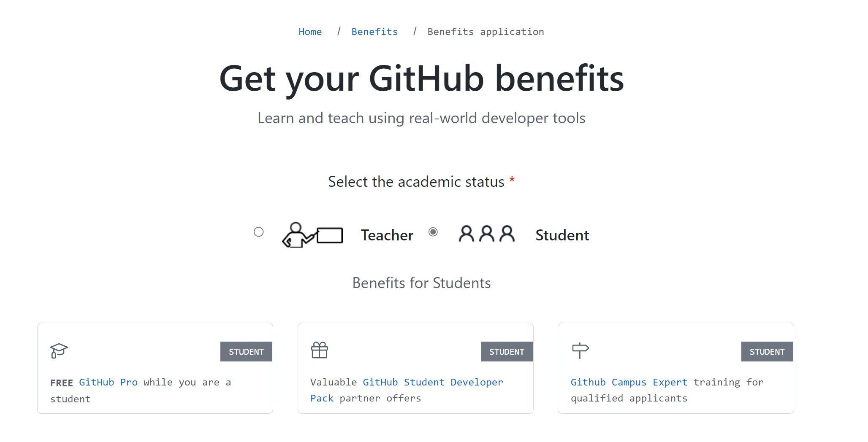Click the Teacher option label
This screenshot has height=442, width=868.
point(386,235)
